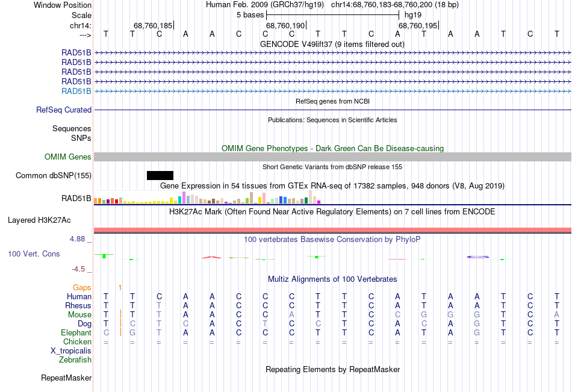
Task: Click the orange gap count 1
Action: click(120, 288)
